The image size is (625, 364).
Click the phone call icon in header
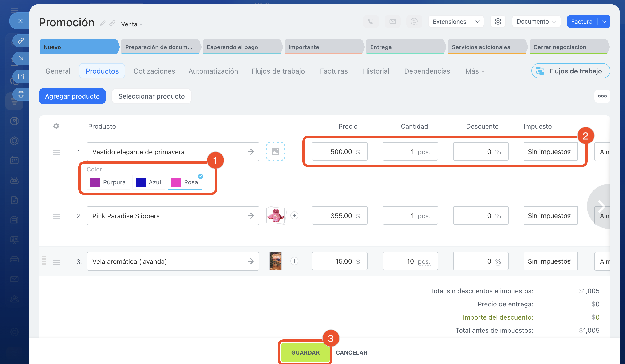click(371, 22)
